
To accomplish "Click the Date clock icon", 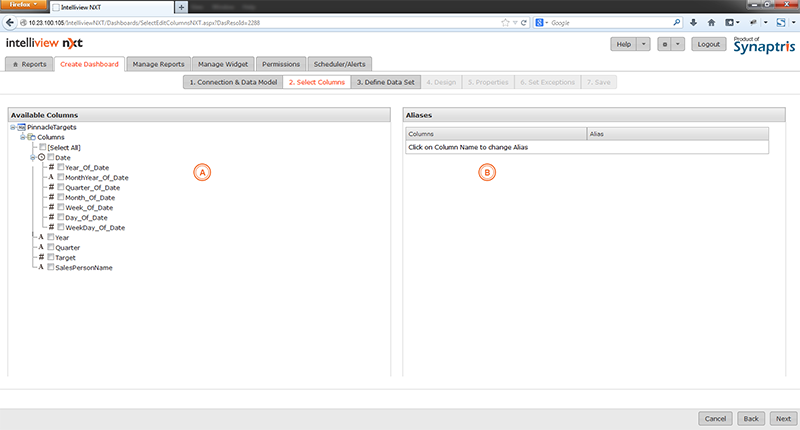I will (x=42, y=157).
